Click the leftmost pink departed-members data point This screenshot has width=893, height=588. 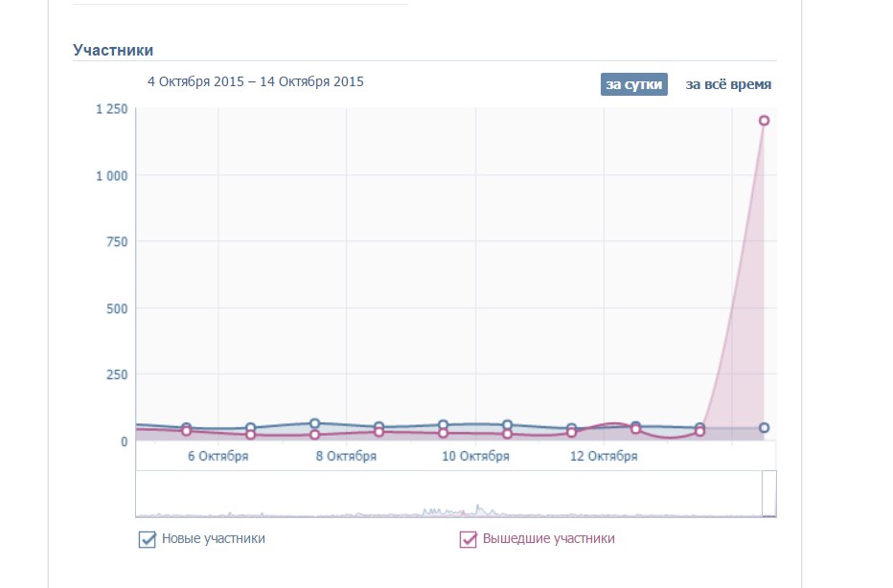[x=187, y=431]
